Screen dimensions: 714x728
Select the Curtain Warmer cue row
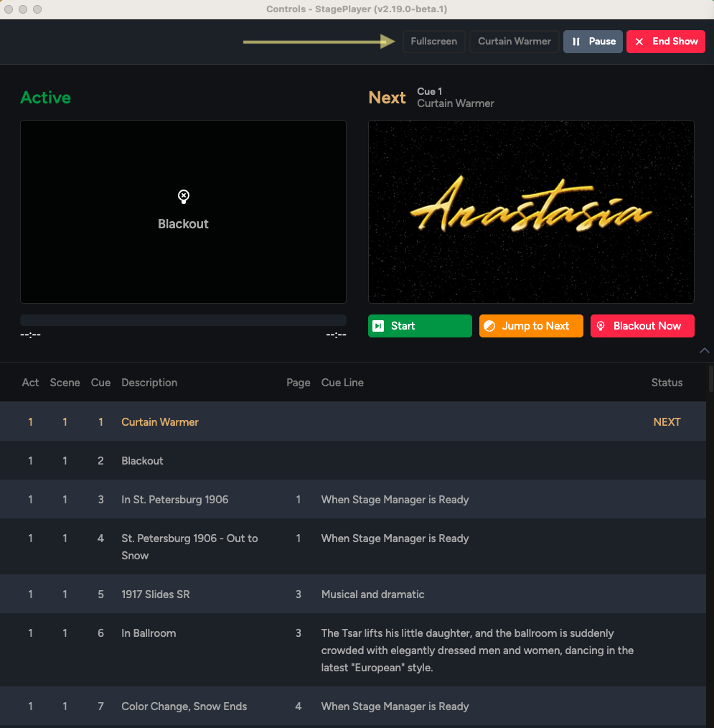(353, 421)
